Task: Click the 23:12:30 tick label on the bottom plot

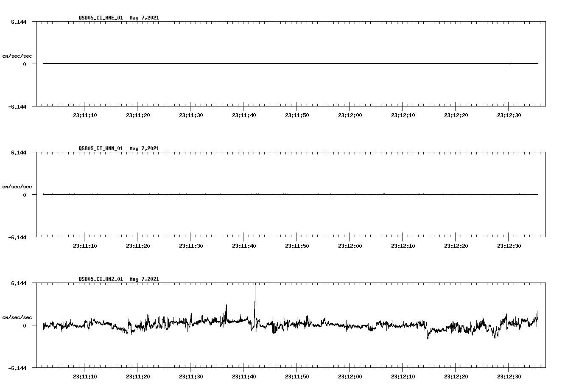Action: pyautogui.click(x=508, y=376)
